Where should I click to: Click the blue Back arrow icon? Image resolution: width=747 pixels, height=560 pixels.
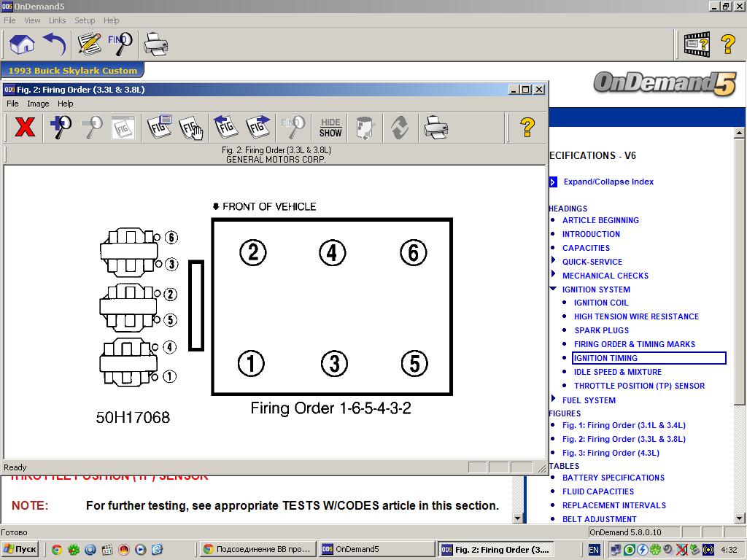(x=55, y=44)
